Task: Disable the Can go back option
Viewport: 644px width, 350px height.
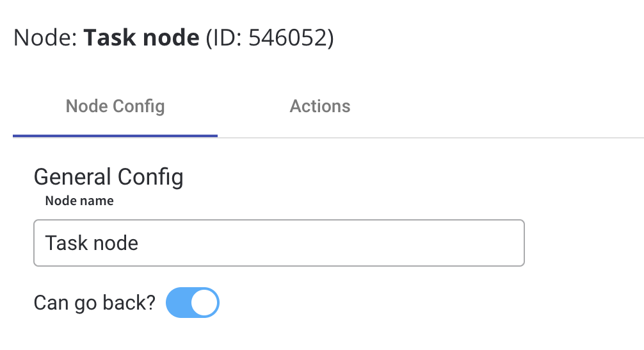Action: click(192, 303)
